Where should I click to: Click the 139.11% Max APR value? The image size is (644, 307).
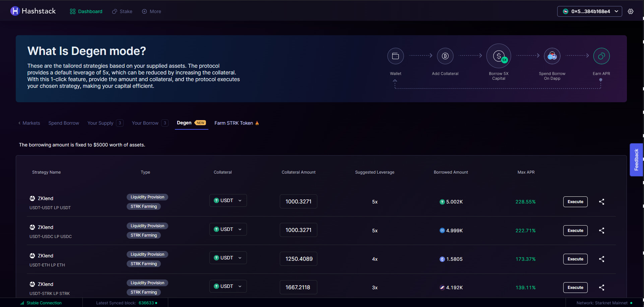[525, 288]
